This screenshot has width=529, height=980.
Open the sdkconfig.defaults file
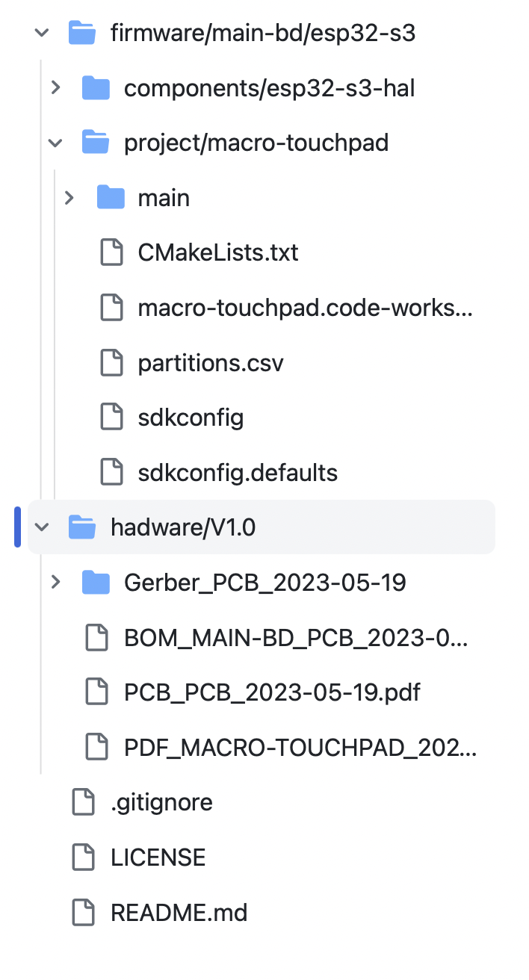[238, 473]
